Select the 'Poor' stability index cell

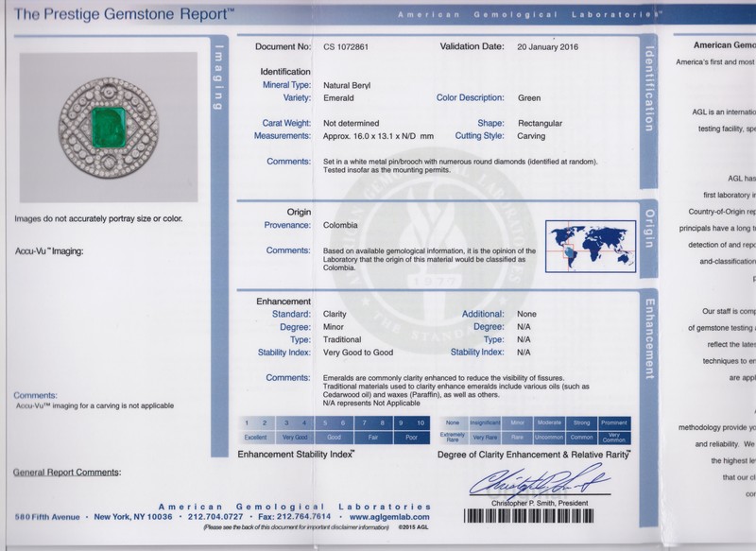coord(412,438)
